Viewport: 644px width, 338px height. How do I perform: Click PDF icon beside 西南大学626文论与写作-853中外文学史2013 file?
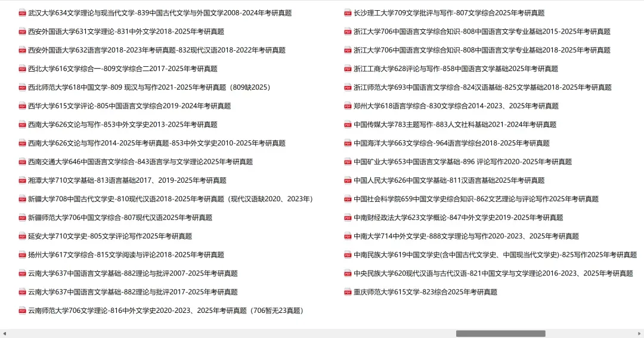(22, 125)
